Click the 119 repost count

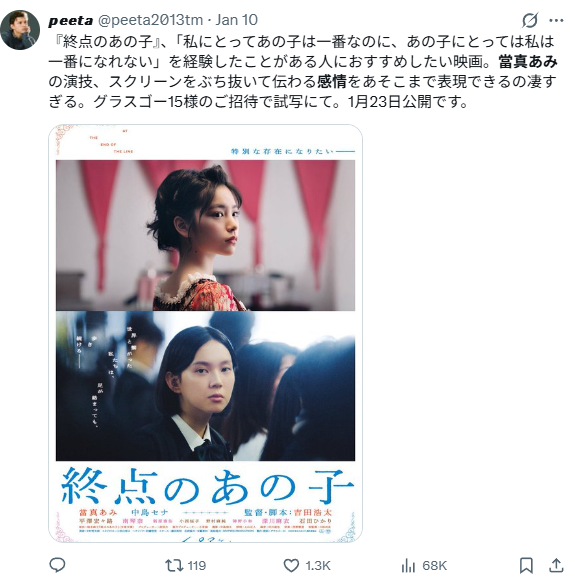tap(196, 565)
